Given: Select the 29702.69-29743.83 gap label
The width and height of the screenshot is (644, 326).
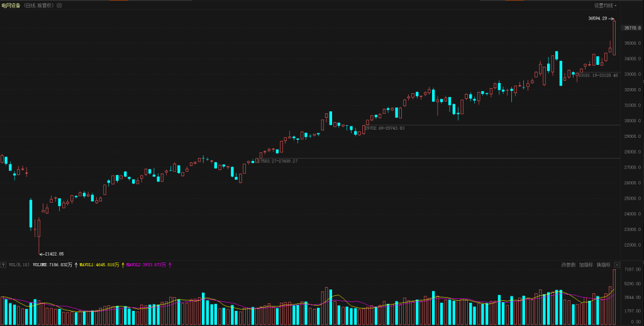Looking at the screenshot, I should (x=384, y=128).
